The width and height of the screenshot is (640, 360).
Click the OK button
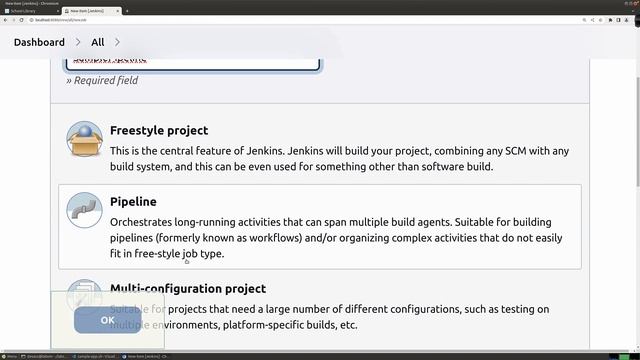coord(108,320)
